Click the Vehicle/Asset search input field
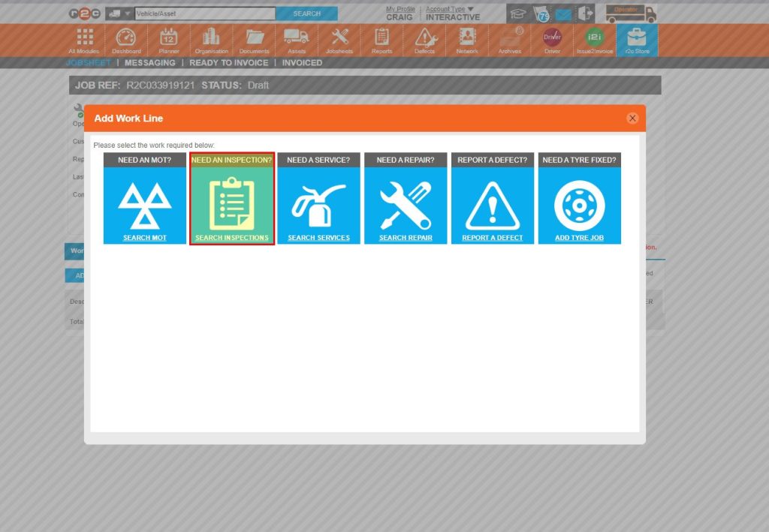The height and width of the screenshot is (532, 769). (x=203, y=13)
